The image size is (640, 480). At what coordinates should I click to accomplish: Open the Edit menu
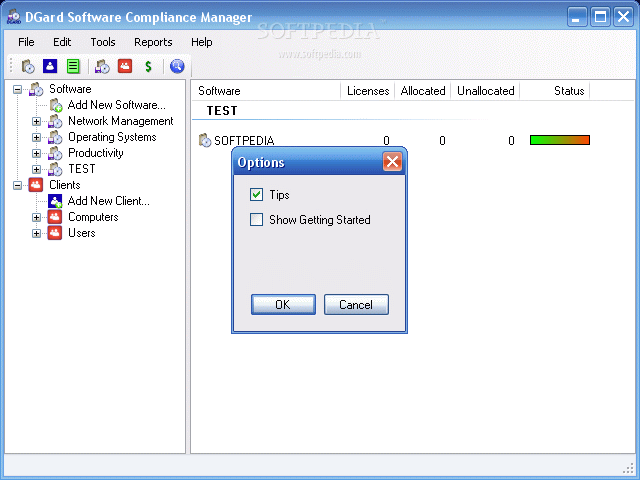pos(62,42)
